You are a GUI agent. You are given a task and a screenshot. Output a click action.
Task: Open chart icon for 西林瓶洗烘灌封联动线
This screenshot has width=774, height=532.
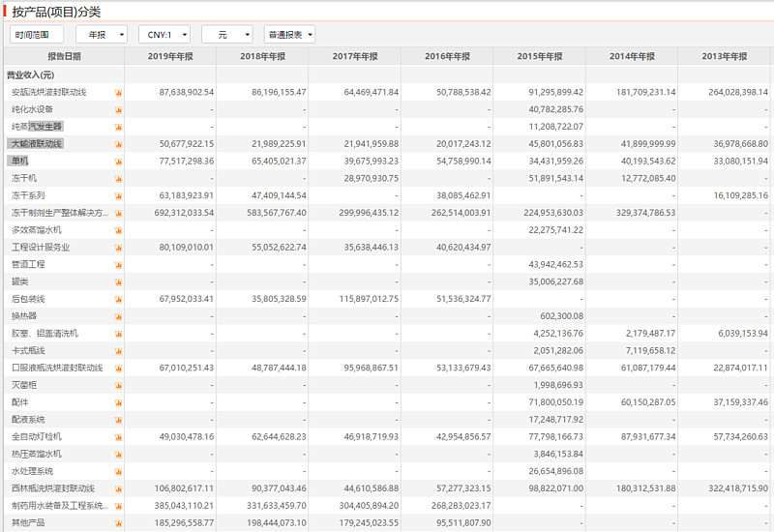119,488
